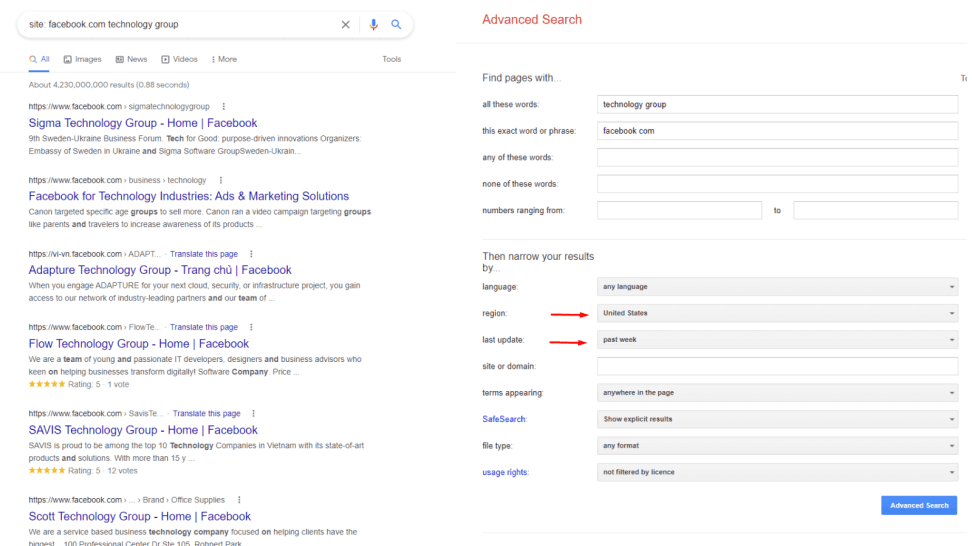Click the SafeSearch label link
This screenshot has width=972, height=546.
(504, 420)
